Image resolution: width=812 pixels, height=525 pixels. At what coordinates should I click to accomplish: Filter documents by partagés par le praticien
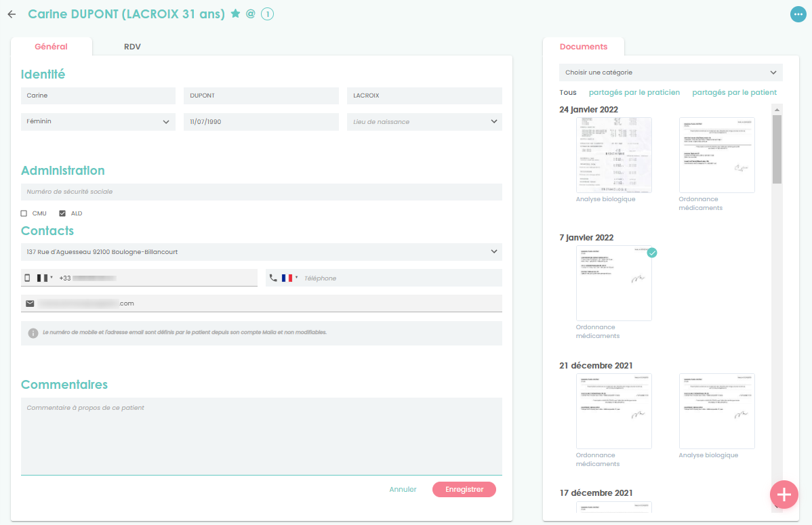(634, 92)
